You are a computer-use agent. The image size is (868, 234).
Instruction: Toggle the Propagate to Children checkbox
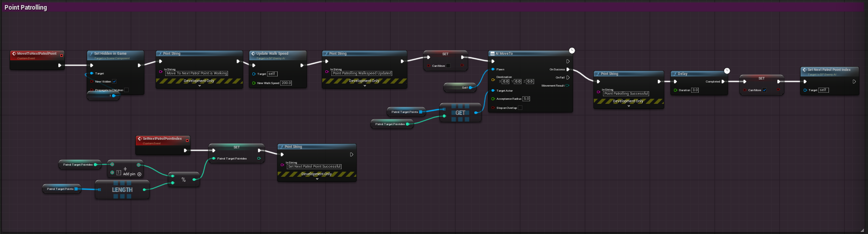(126, 90)
